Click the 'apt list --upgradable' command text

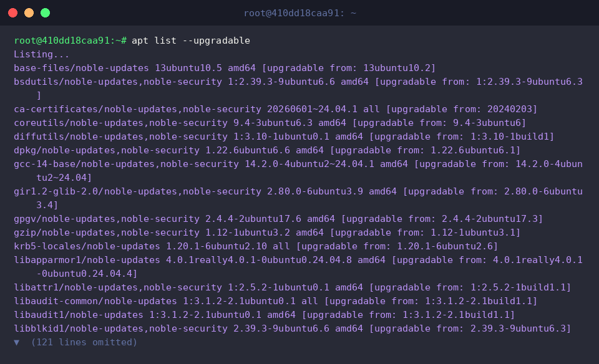[x=191, y=41]
